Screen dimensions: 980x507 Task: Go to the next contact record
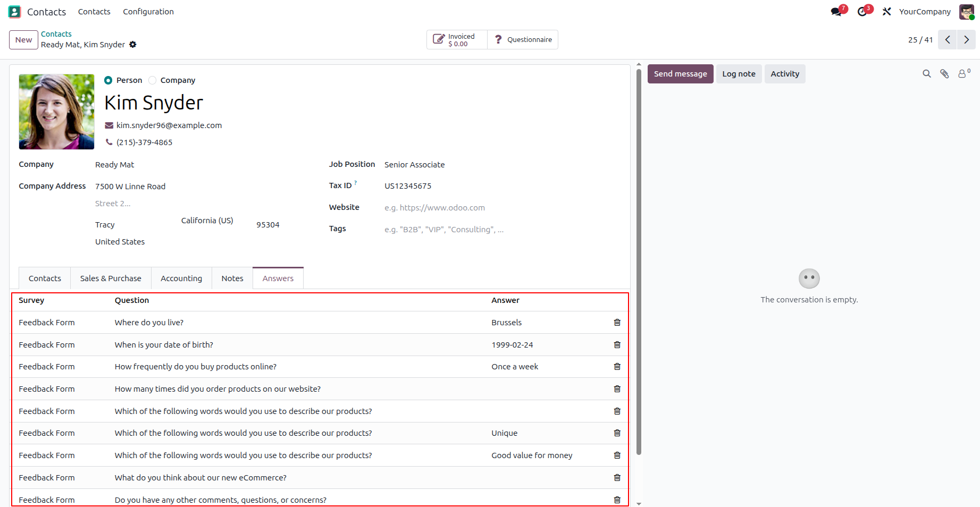click(x=966, y=40)
